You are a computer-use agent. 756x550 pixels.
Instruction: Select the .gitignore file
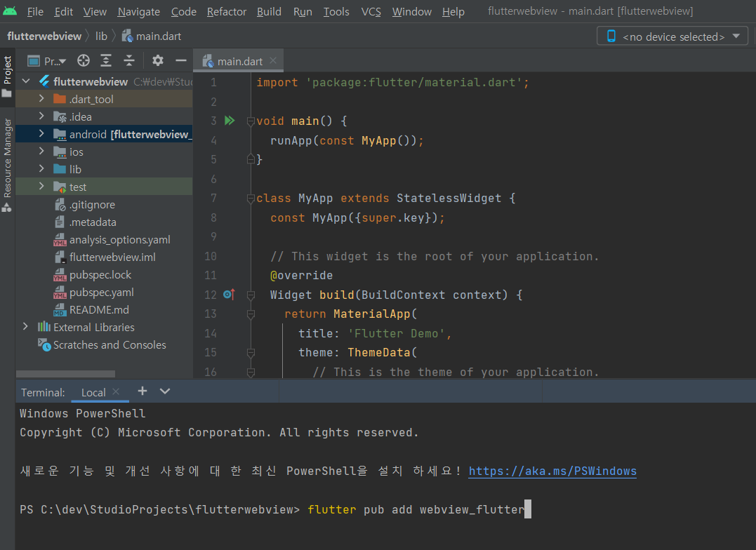pos(92,204)
